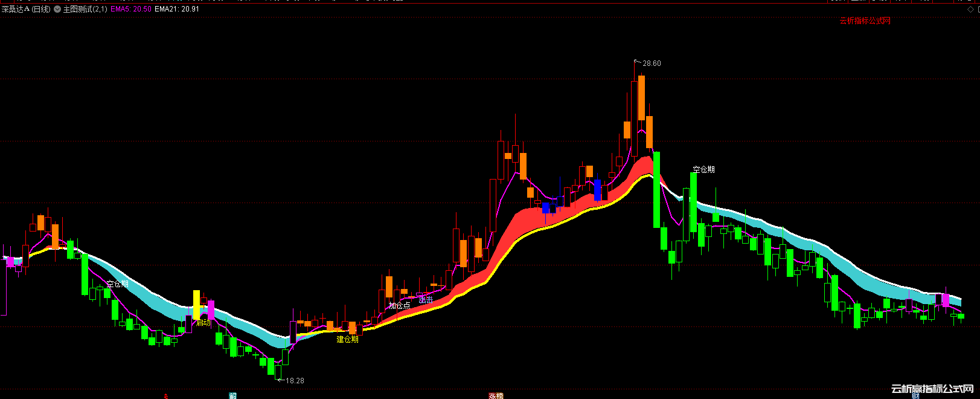Click the diamond icon at top right
This screenshot has width=980, height=399.
(970, 10)
